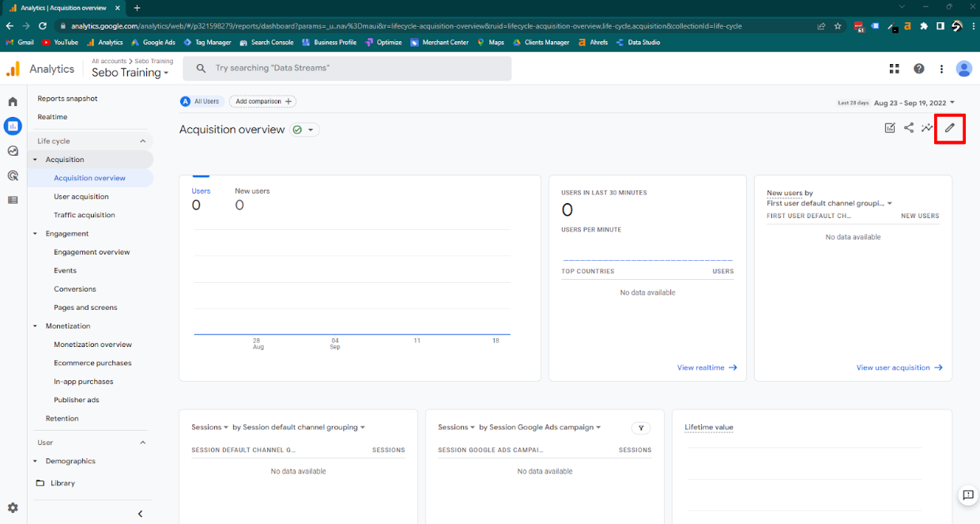This screenshot has height=524, width=980.
Task: Collapse the Monetization tree group
Action: 35,326
